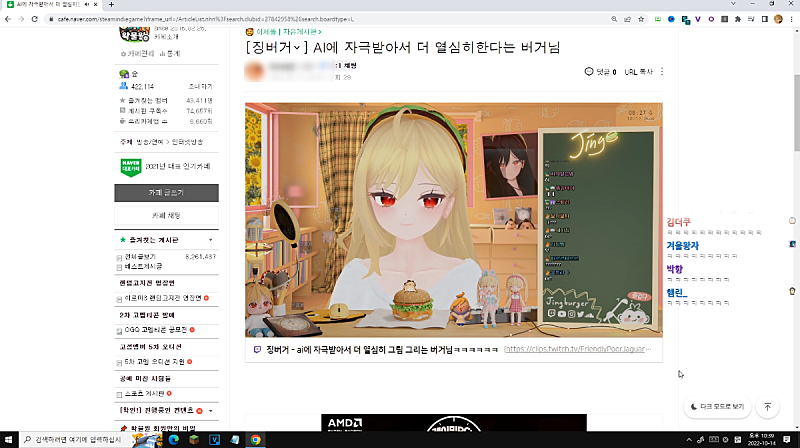Open the tab search chevron in title bar
This screenshot has width=800, height=448.
(733, 4)
